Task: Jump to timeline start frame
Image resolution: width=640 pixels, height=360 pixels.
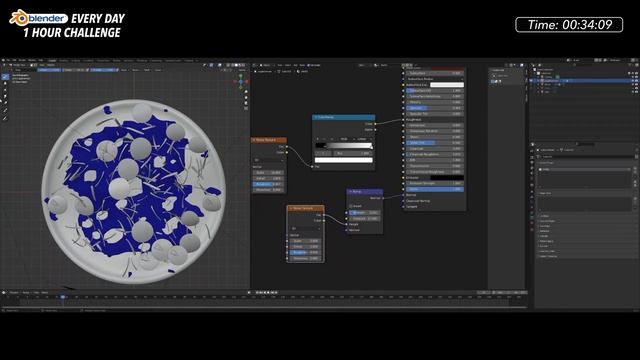Action: [257, 292]
